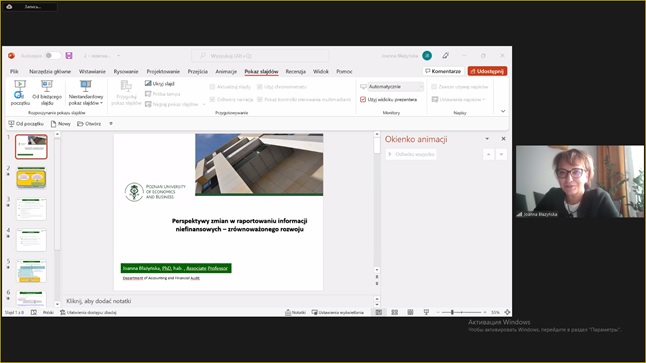
Task: Click animation pane move up arrow
Action: coord(488,155)
